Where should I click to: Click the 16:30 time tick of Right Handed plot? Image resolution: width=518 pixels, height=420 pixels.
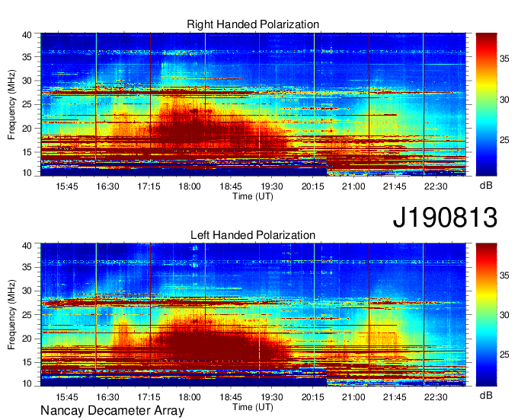[x=107, y=186]
